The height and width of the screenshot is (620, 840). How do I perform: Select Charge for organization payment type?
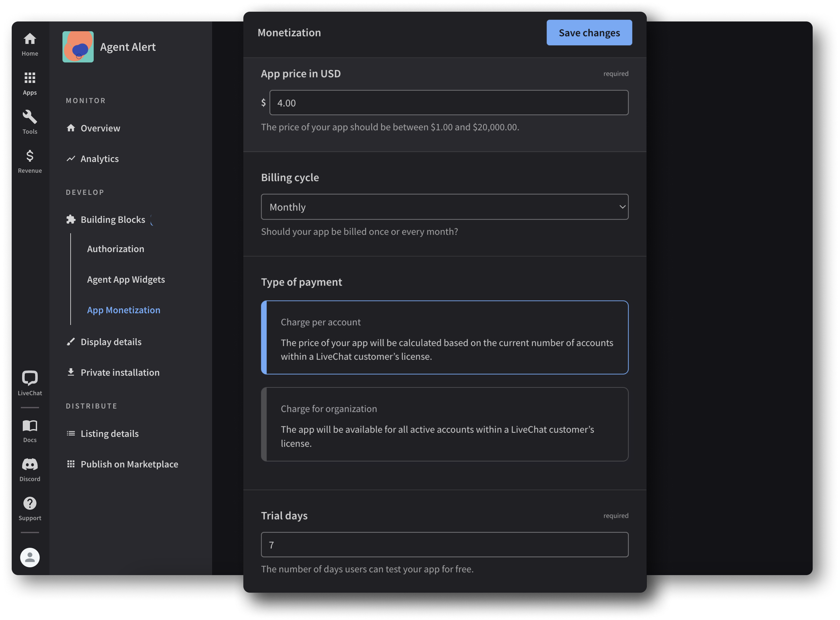point(445,425)
